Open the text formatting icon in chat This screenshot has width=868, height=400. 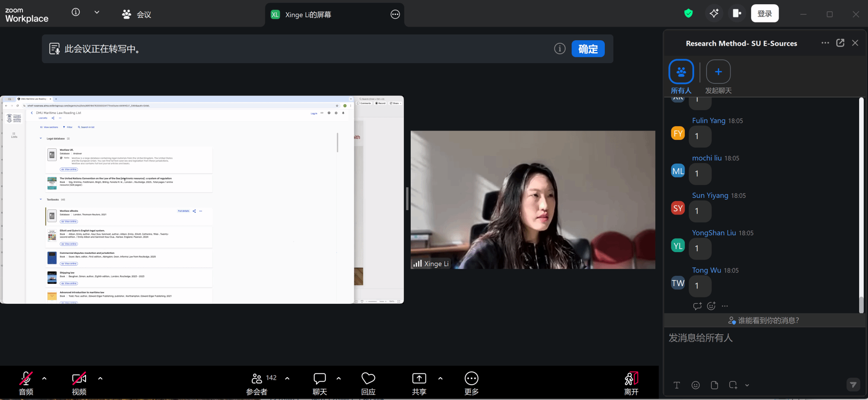click(676, 385)
